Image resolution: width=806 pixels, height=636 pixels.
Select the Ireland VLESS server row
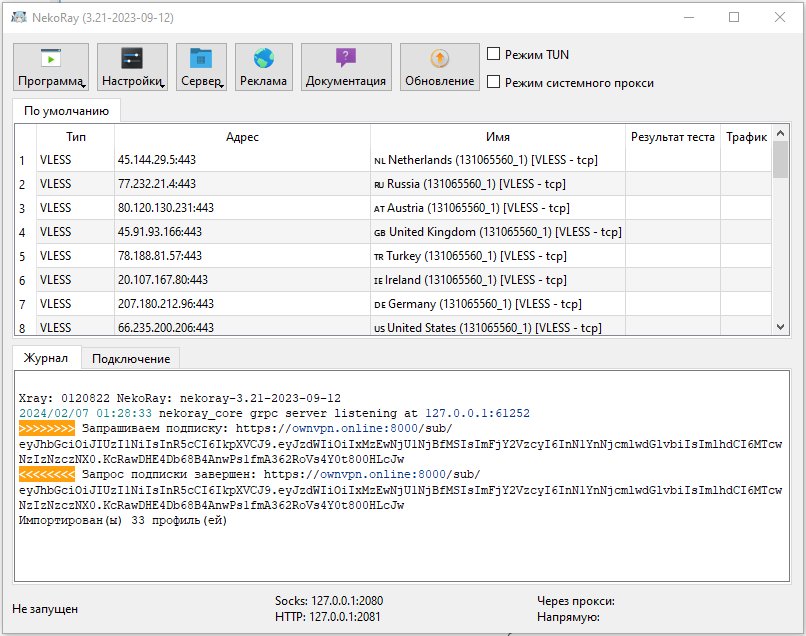click(x=393, y=280)
